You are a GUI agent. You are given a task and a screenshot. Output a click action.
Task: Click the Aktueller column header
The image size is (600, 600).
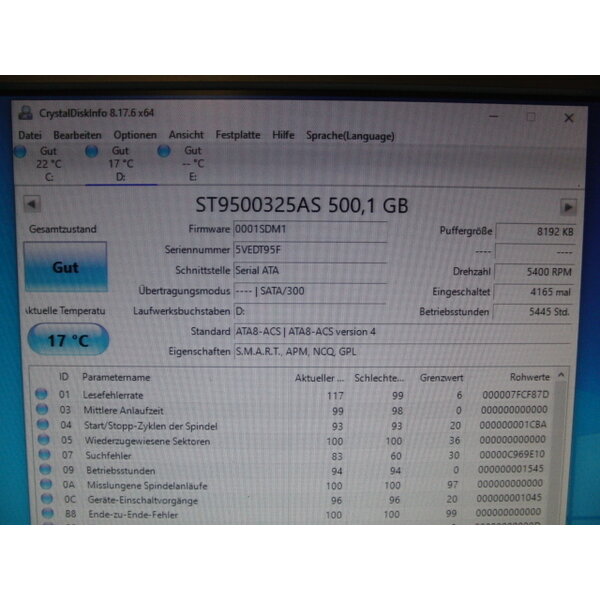(x=319, y=378)
